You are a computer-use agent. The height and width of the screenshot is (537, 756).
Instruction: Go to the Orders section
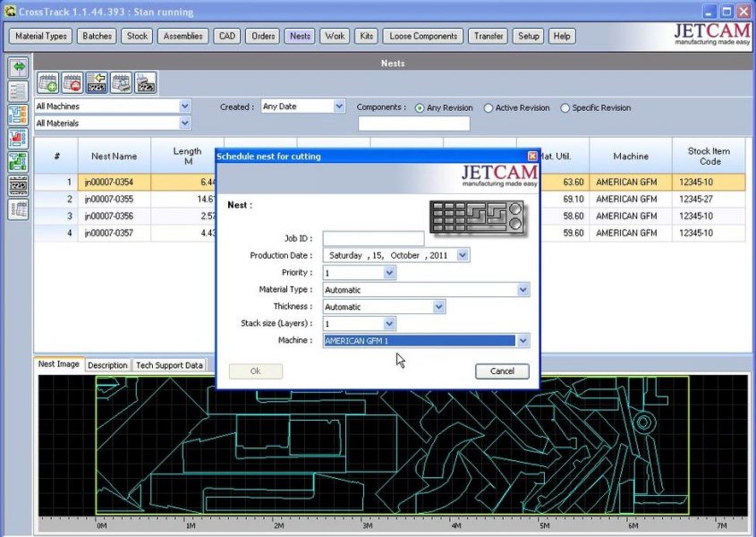[x=263, y=36]
